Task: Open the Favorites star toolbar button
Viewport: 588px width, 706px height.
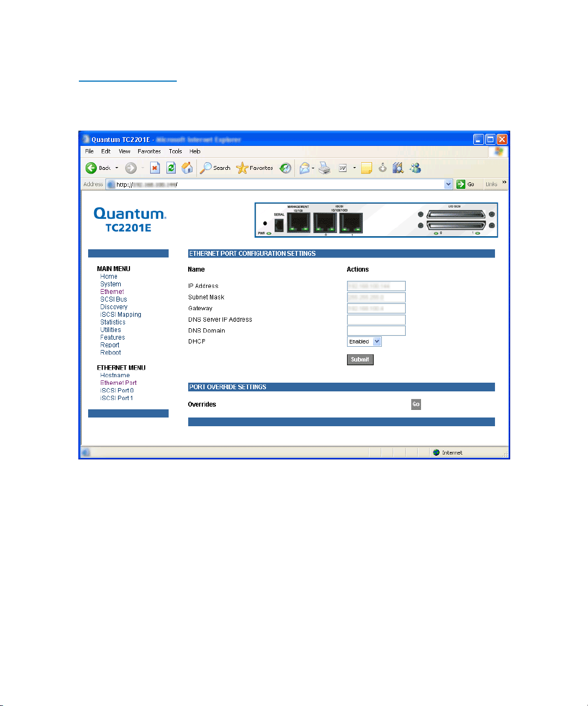Action: (255, 168)
